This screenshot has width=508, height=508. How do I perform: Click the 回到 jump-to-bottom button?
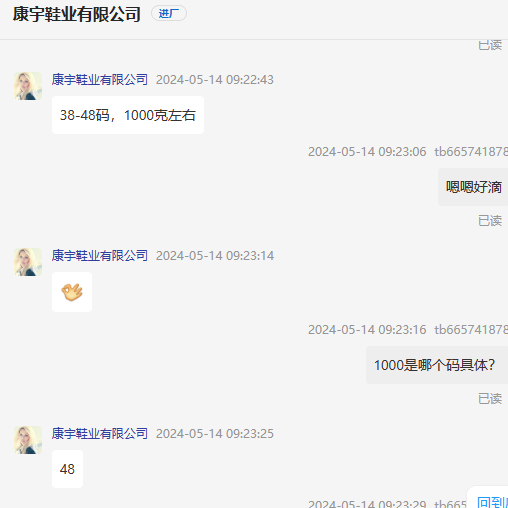[491, 502]
